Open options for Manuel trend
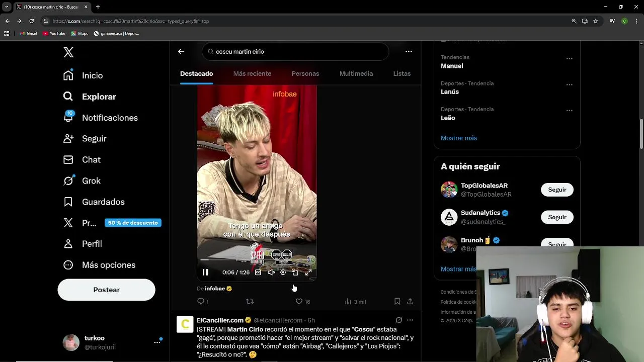Image resolution: width=644 pixels, height=362 pixels. (570, 59)
